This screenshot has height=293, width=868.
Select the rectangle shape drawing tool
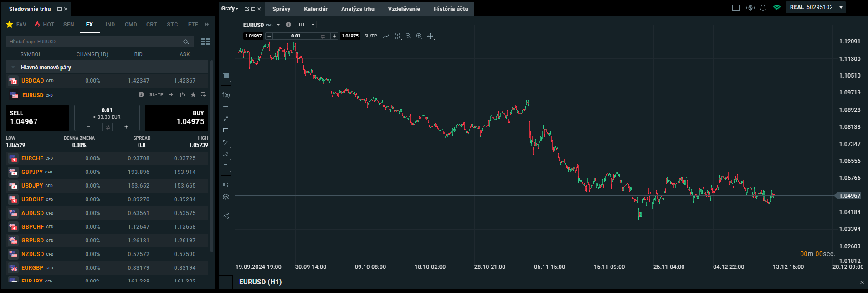pos(226,131)
